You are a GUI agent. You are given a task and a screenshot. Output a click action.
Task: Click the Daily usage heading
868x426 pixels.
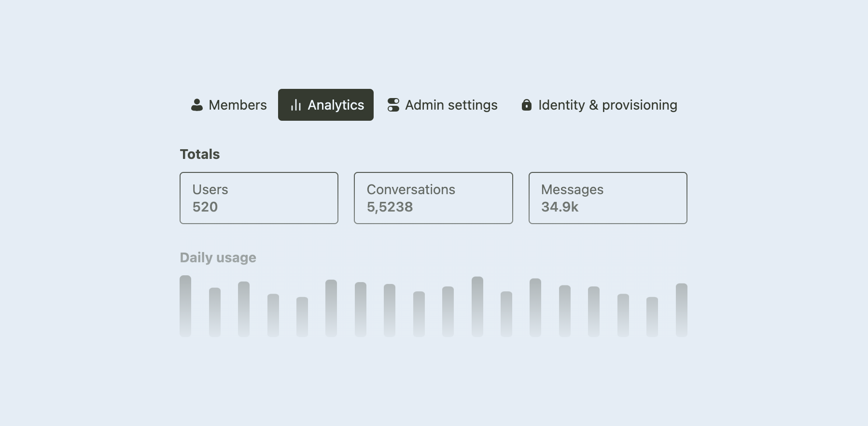coord(218,257)
